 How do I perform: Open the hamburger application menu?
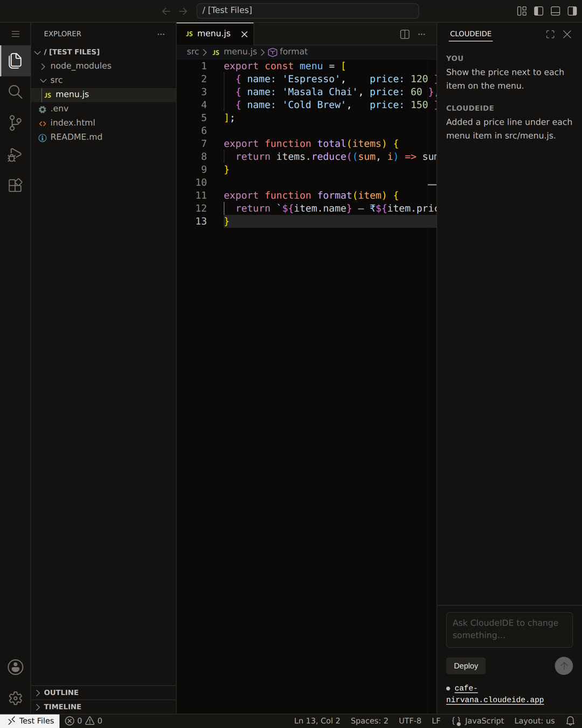pyautogui.click(x=15, y=34)
